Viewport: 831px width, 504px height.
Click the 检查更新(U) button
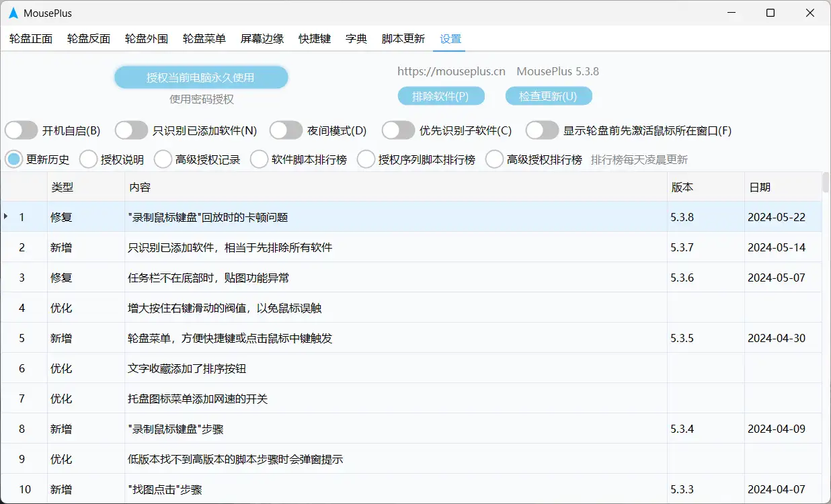(x=549, y=96)
